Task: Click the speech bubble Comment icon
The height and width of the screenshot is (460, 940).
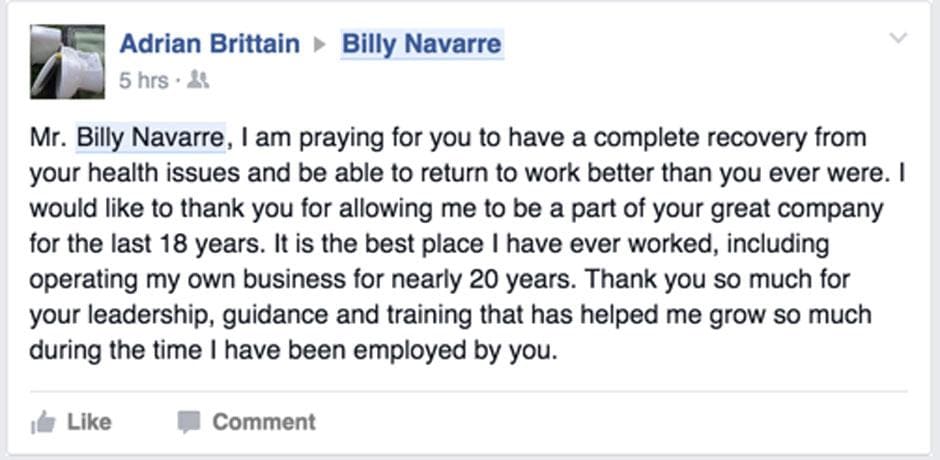Action: point(188,422)
